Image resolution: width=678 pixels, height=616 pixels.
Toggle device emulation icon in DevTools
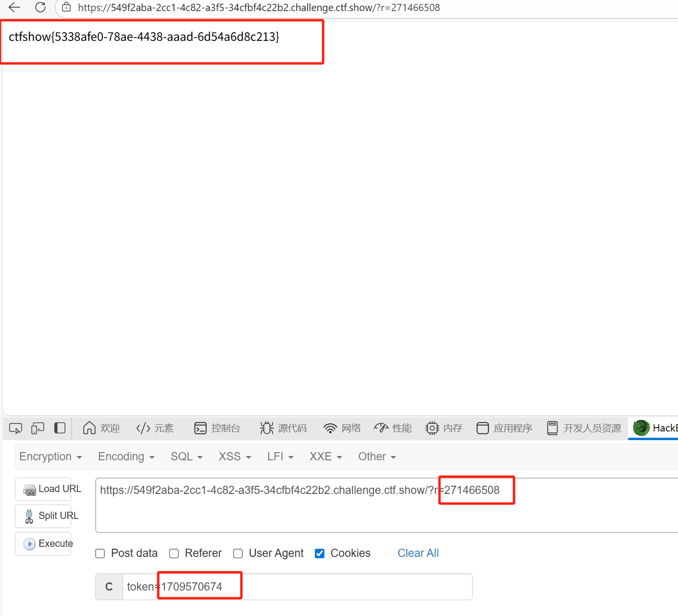click(x=38, y=428)
